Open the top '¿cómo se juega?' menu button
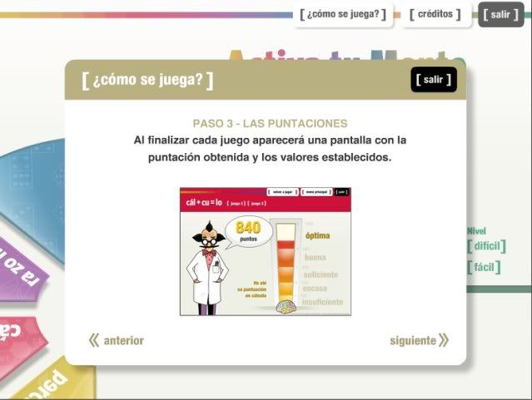Screen dimensions: 532x400 (343, 15)
